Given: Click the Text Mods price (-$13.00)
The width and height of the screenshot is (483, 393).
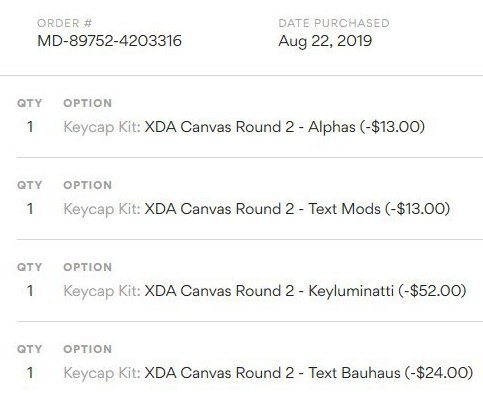Looking at the screenshot, I should tap(418, 209).
